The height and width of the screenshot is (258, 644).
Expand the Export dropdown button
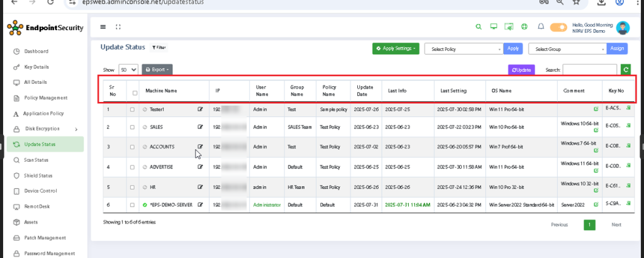157,70
